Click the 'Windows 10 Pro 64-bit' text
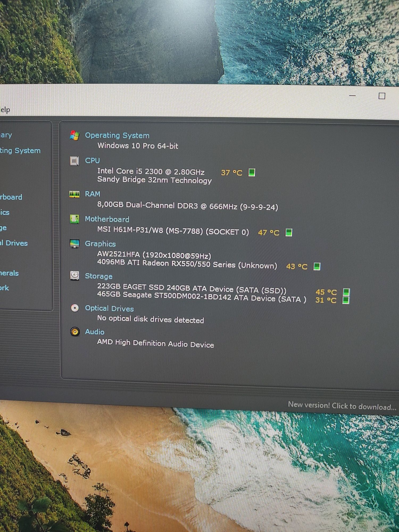The height and width of the screenshot is (532, 399). 138,146
